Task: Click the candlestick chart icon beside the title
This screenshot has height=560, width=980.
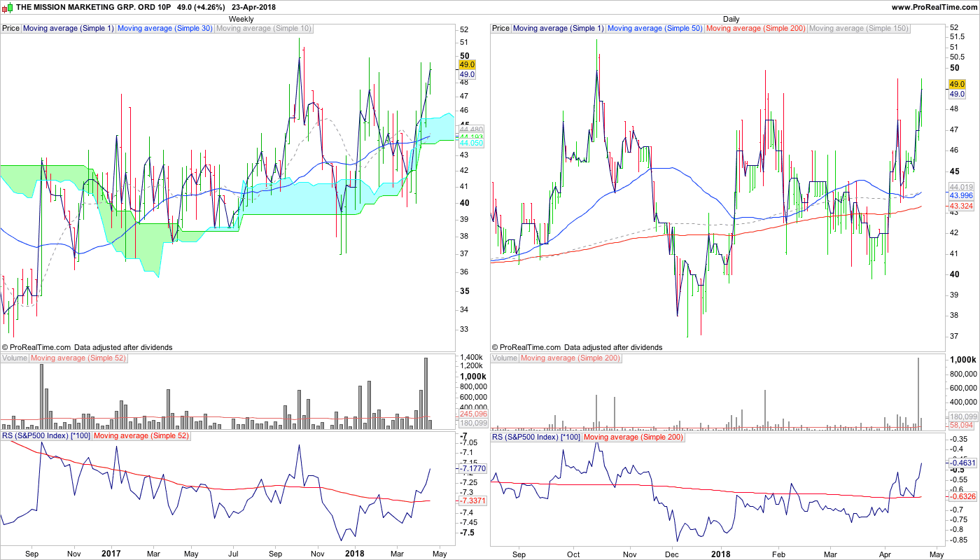Action: click(7, 7)
